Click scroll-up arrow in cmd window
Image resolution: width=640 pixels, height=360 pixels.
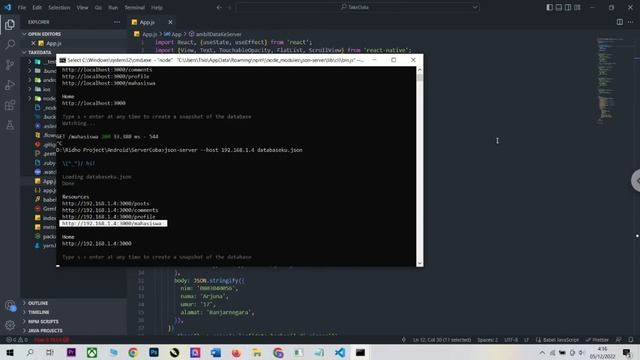click(x=420, y=70)
